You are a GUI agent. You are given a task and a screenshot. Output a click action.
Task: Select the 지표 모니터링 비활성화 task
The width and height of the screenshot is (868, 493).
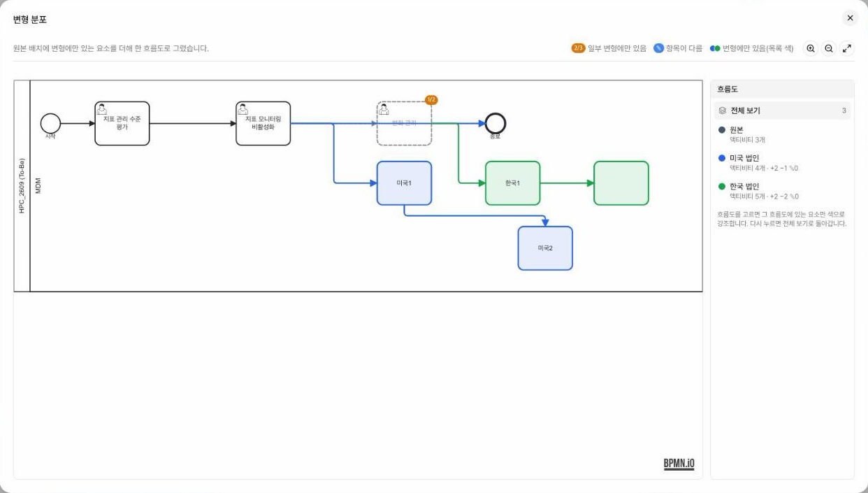[263, 124]
